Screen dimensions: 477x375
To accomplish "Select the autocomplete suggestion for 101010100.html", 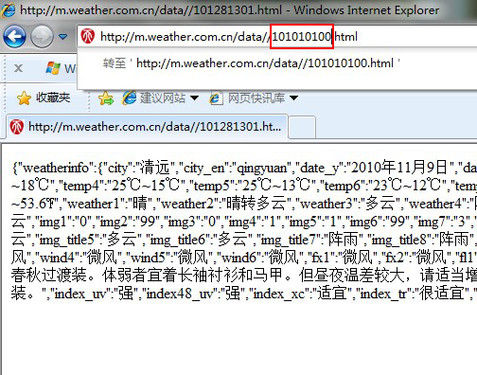I will tap(251, 63).
